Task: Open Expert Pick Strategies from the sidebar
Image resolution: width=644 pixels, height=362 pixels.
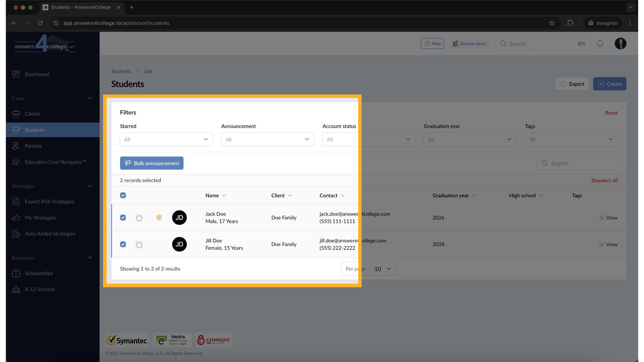Action: (x=49, y=201)
